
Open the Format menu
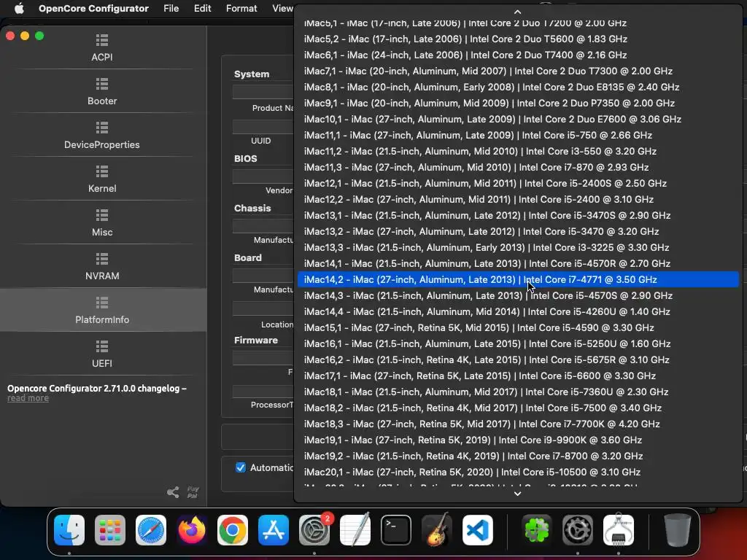point(241,9)
